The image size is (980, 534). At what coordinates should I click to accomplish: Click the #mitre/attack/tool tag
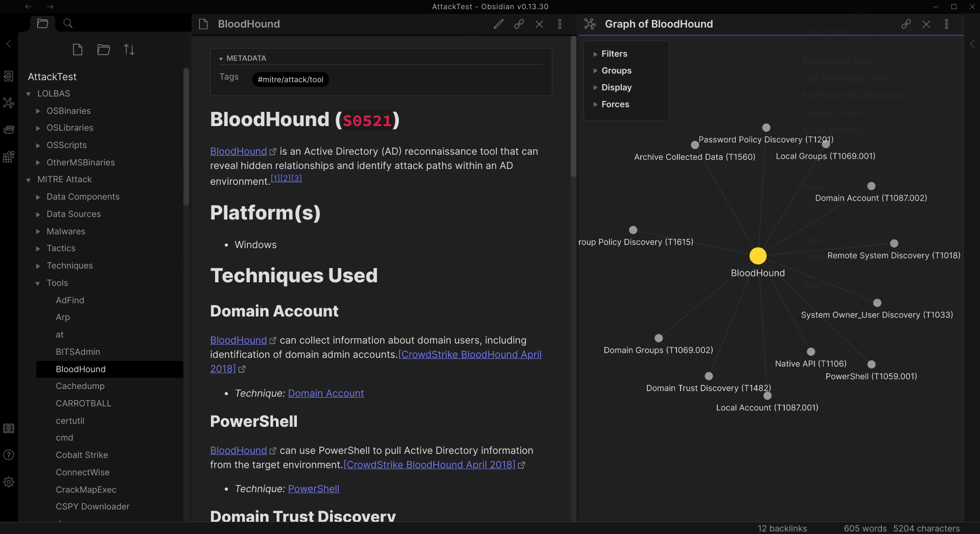point(290,80)
